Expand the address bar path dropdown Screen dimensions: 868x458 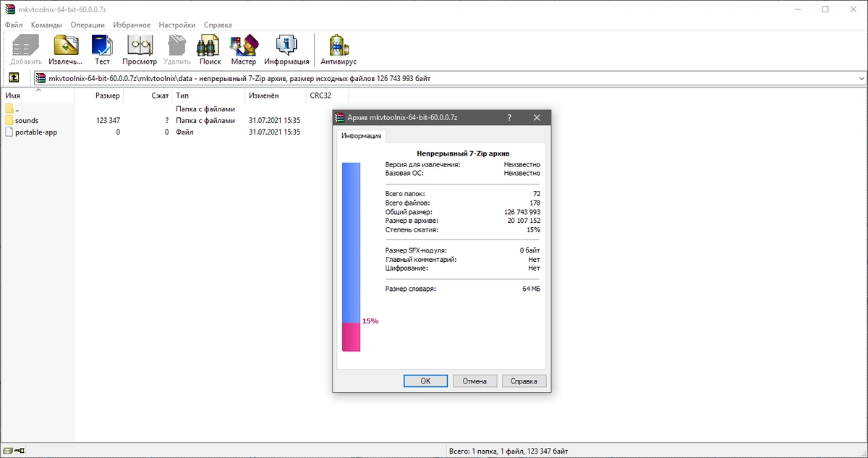click(861, 78)
